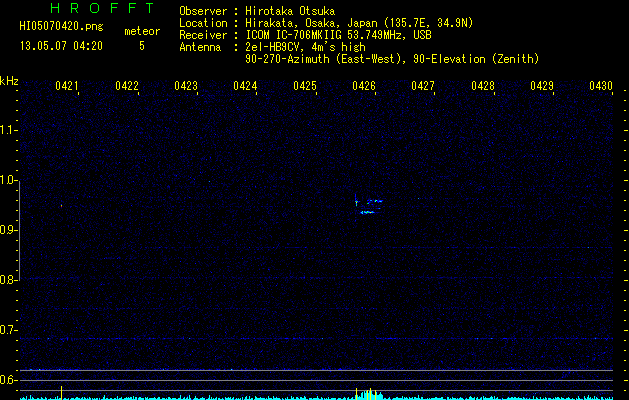The height and width of the screenshot is (400, 629).
Task: Click the 1.0 frequency axis label
Action: point(8,180)
